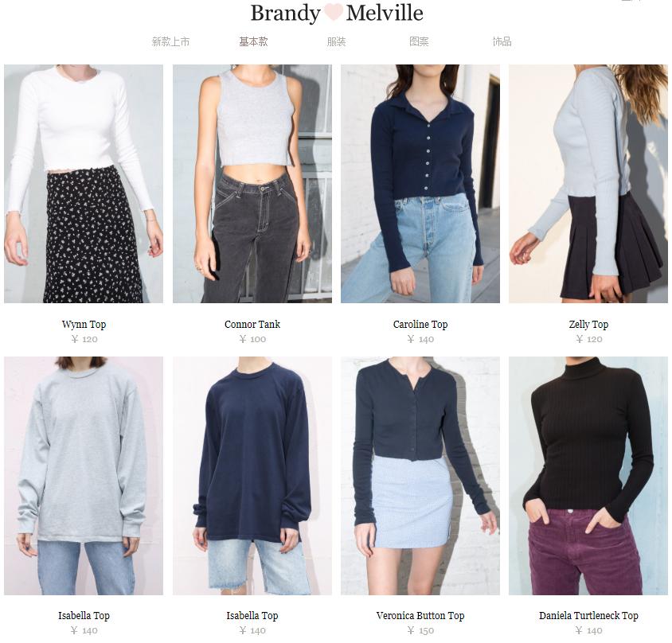The height and width of the screenshot is (643, 672).
Task: Select the Veronica Button Top thumbnail
Action: [420, 476]
